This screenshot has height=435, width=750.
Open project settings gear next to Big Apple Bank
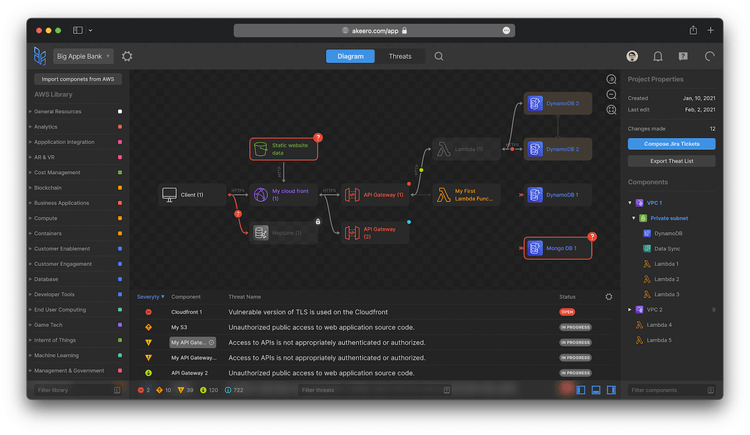pos(127,56)
